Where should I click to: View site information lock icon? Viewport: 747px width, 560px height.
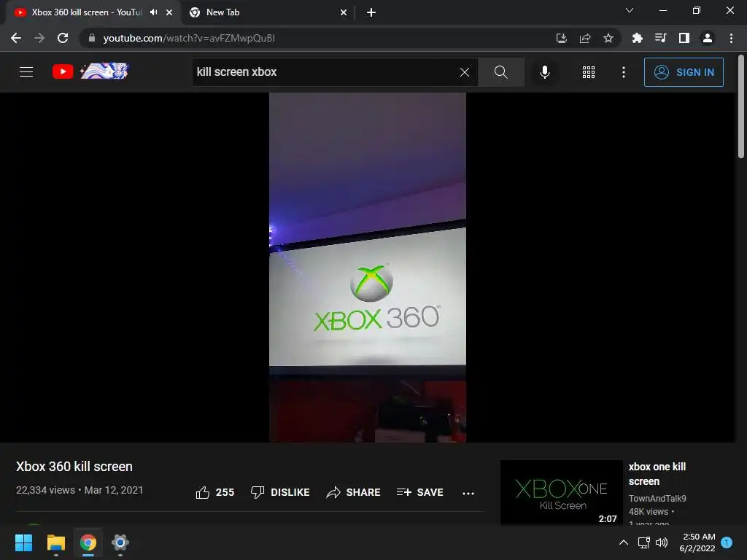pyautogui.click(x=91, y=38)
